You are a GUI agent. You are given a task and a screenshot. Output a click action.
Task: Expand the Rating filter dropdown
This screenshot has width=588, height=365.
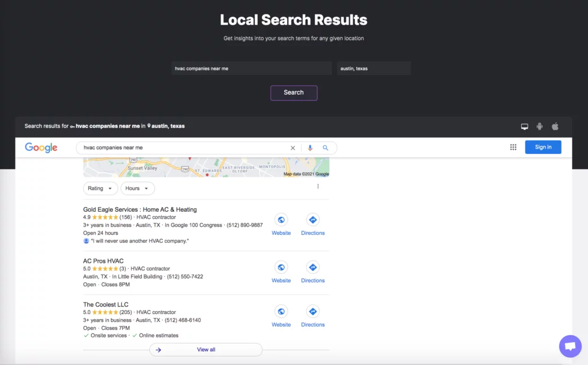[100, 188]
